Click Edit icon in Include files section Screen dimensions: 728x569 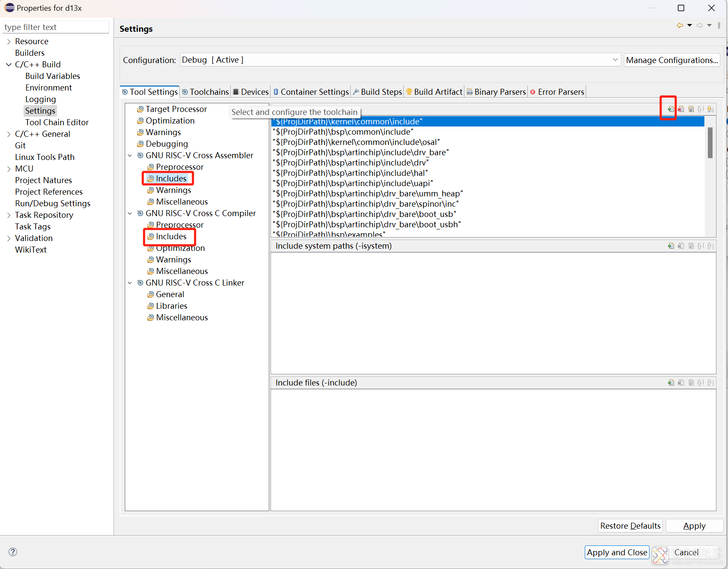pyautogui.click(x=691, y=382)
